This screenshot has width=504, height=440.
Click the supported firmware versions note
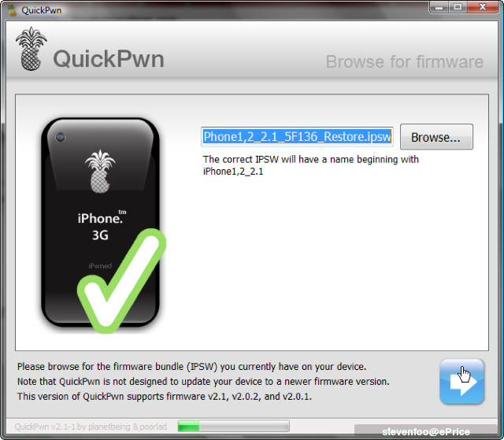coord(165,397)
